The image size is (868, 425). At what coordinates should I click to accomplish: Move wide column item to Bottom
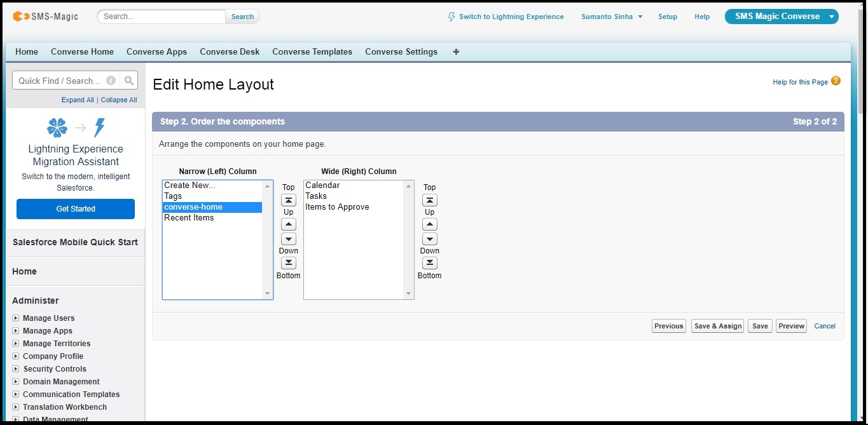pyautogui.click(x=430, y=263)
